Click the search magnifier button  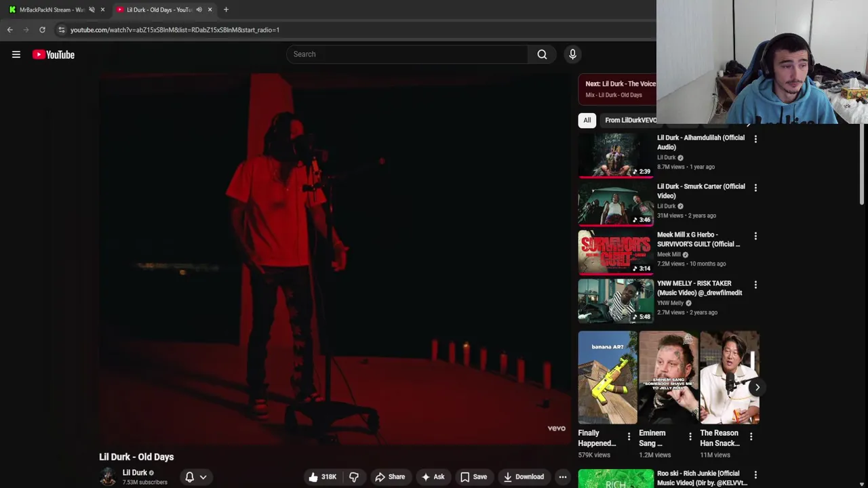click(542, 54)
